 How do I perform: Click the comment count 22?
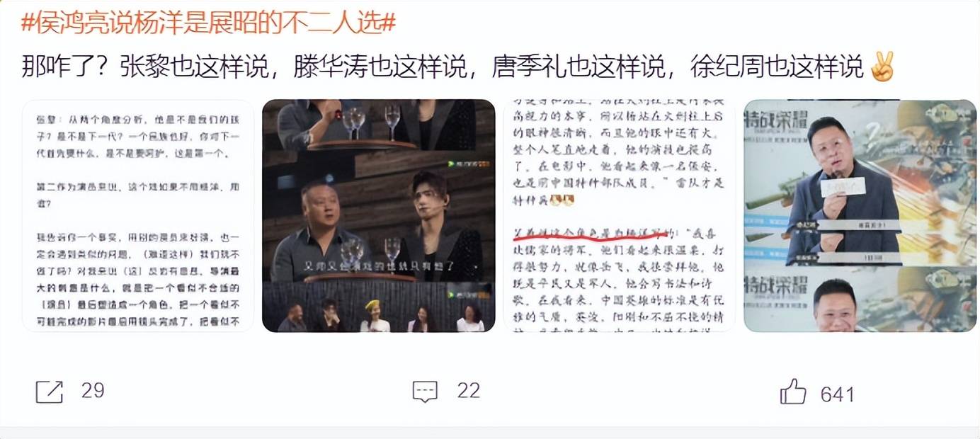[469, 390]
